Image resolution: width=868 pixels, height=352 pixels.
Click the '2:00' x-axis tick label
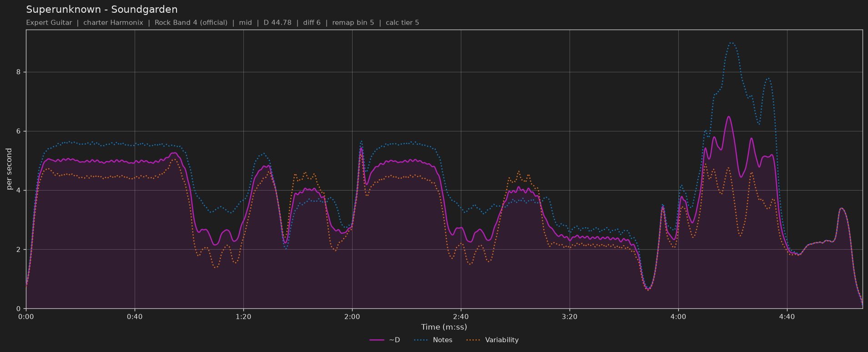coord(352,317)
